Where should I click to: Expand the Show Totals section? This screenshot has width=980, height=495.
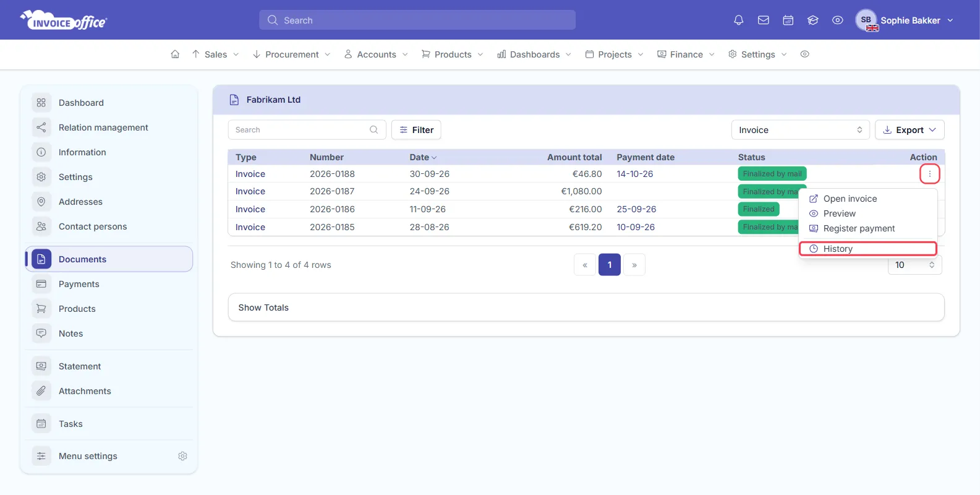point(586,308)
